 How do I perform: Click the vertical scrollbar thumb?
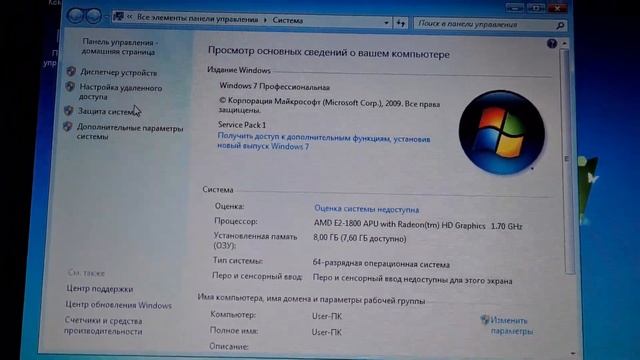[568, 161]
